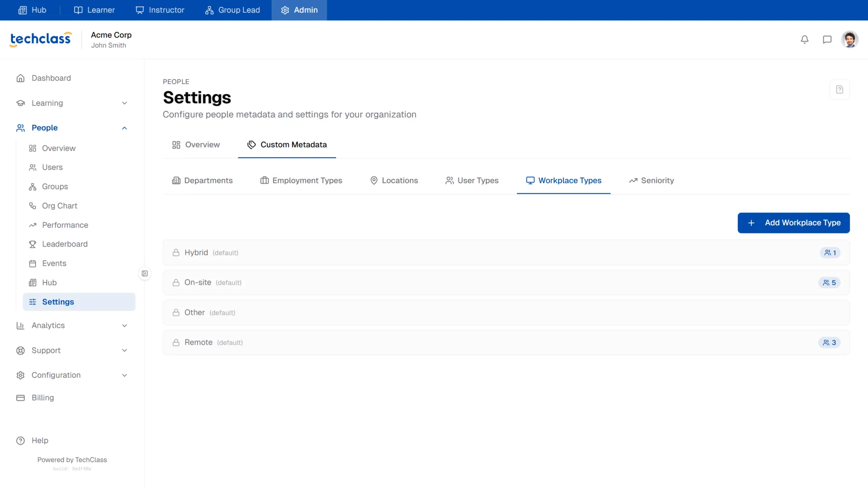Switch to the Group Lead top navigation tab
The image size is (868, 488).
point(232,10)
